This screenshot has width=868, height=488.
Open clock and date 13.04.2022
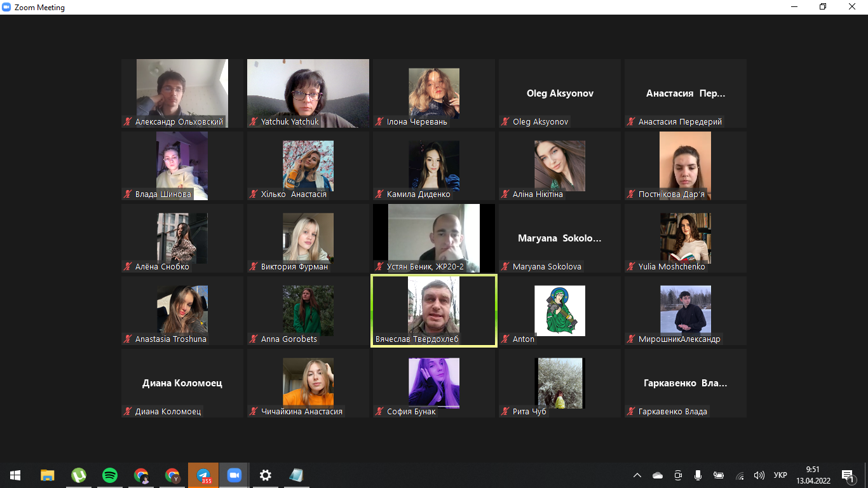[x=813, y=475]
